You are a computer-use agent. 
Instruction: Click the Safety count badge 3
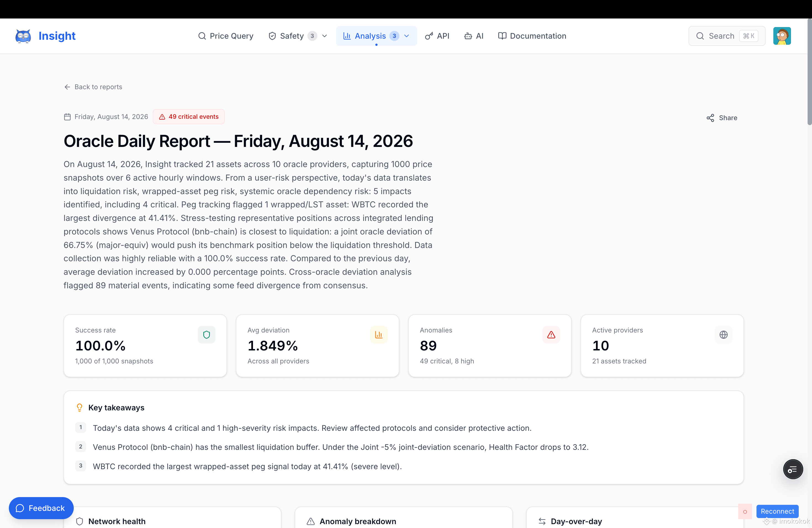pos(312,36)
